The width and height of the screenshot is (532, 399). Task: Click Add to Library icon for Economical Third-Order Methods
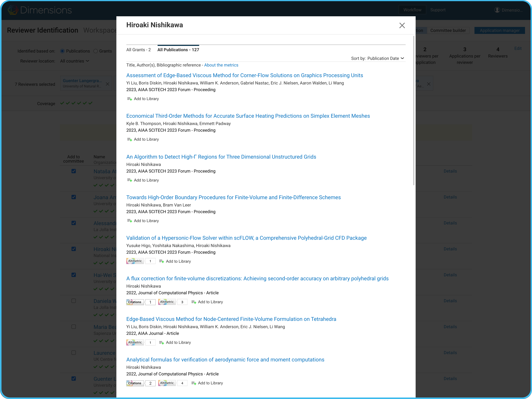pyautogui.click(x=129, y=139)
